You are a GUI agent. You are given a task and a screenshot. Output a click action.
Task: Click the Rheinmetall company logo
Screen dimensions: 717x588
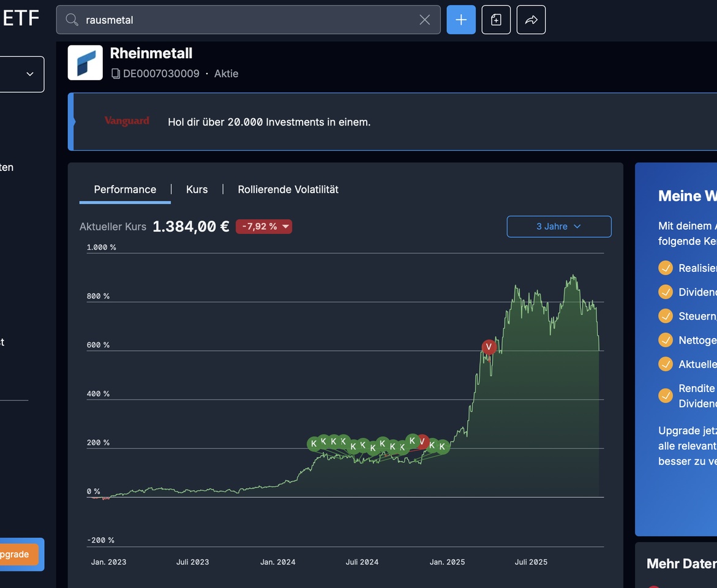85,62
